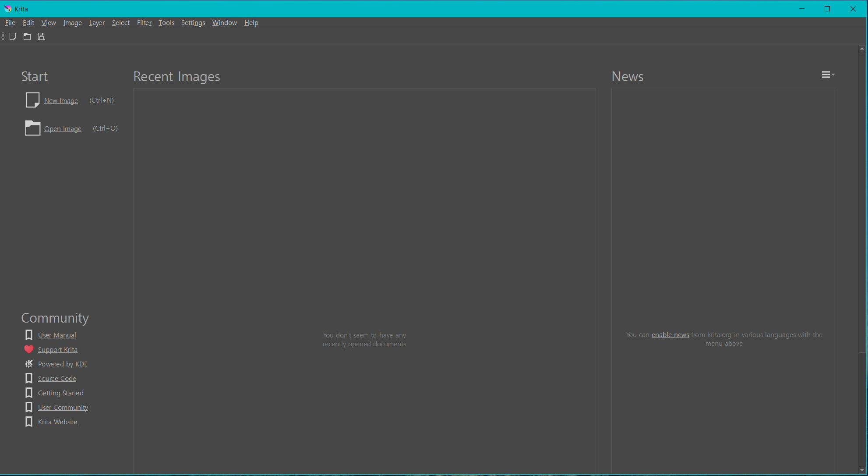The image size is (868, 476).
Task: Click the red heart Support Krita icon
Action: (29, 349)
